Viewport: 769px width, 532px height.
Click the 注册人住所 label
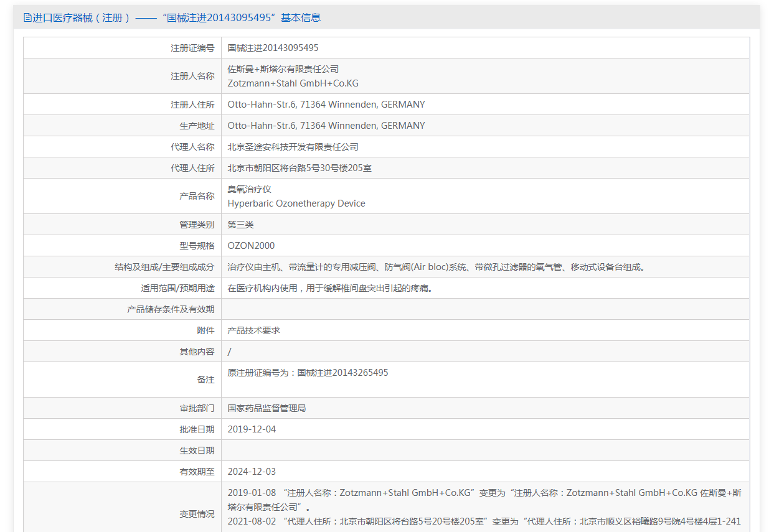(x=193, y=105)
